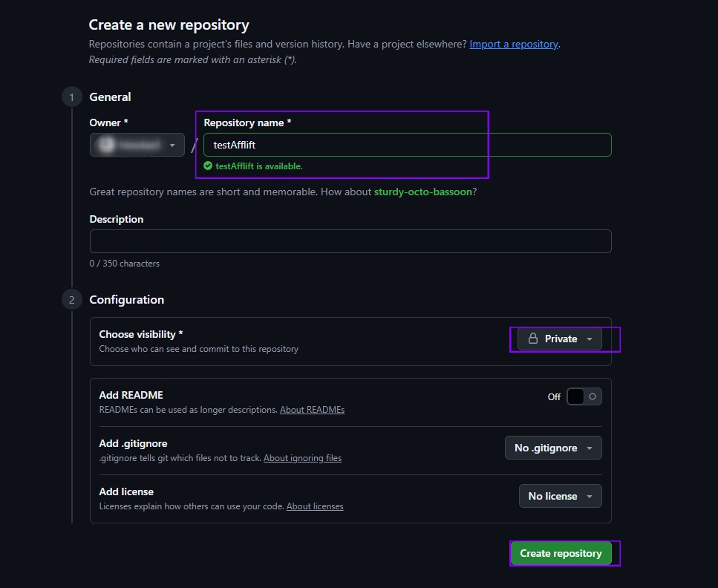This screenshot has width=718, height=588.
Task: Click the lock icon beside Private
Action: tap(532, 339)
